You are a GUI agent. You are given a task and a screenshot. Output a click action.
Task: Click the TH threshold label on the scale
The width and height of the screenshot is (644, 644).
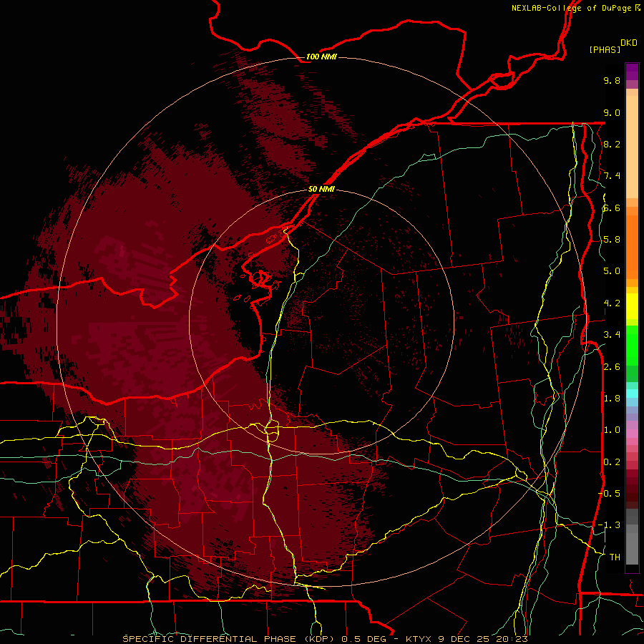click(x=615, y=557)
